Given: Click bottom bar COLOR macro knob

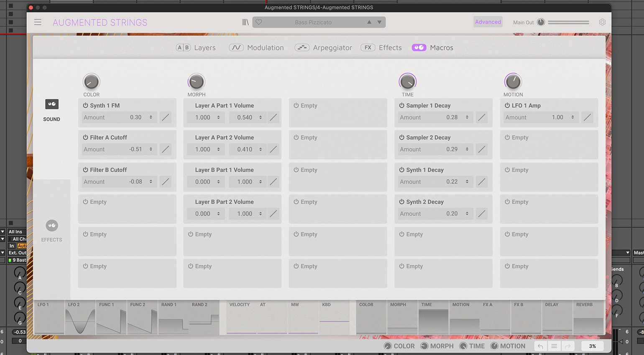Looking at the screenshot, I should pyautogui.click(x=388, y=346).
